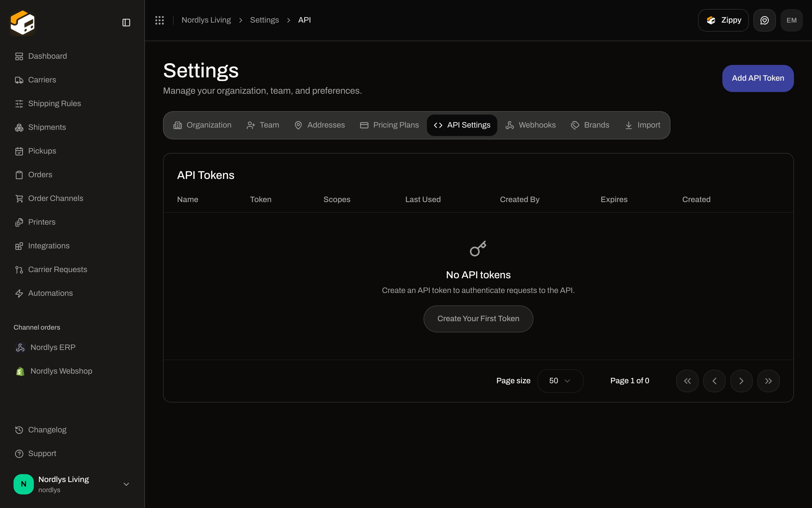Switch to the Import tab
Image resolution: width=812 pixels, height=508 pixels.
[x=642, y=125]
